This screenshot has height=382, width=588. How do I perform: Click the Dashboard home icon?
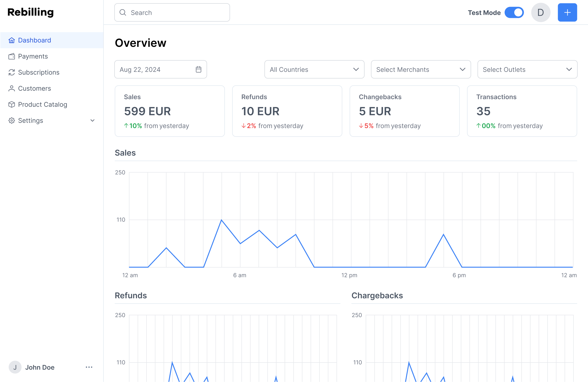(x=12, y=40)
